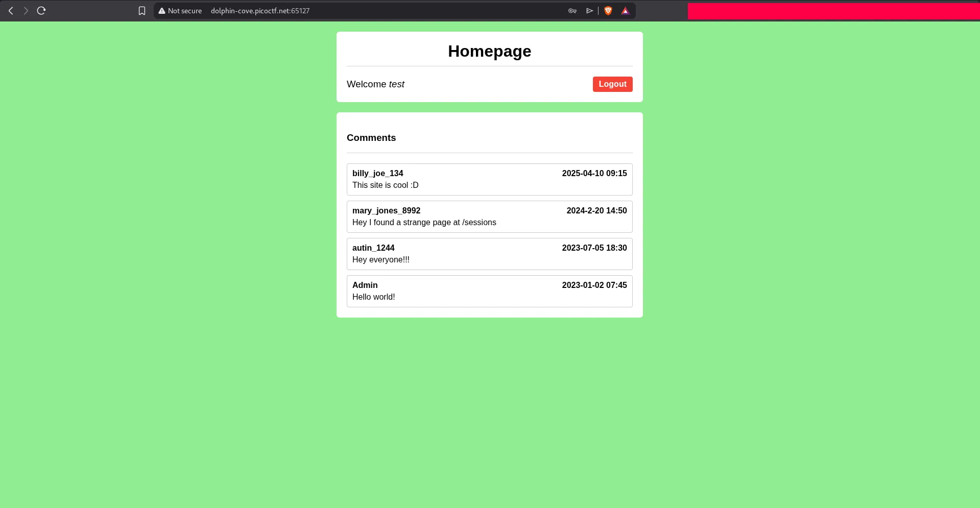Screen dimensions: 980x508
Task: Click the Logout button
Action: coord(612,84)
